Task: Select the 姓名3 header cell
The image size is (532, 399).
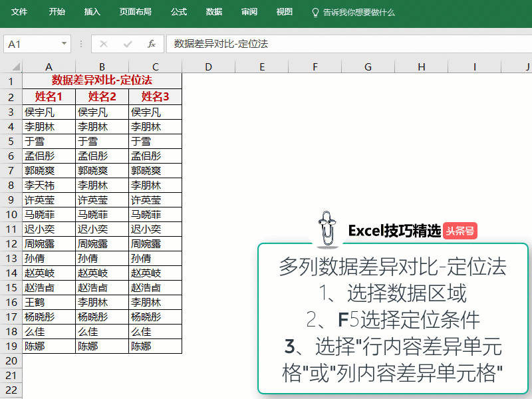Action: (156, 96)
